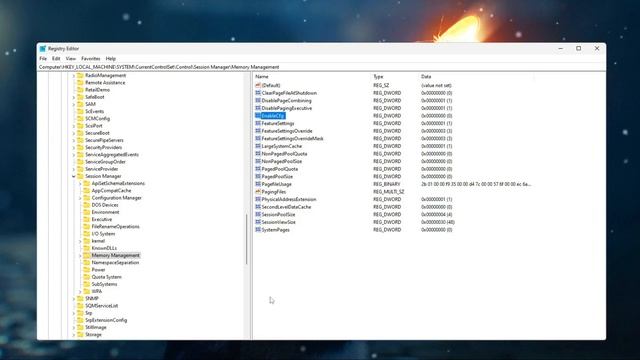Expand the Configuration Manager tree node
This screenshot has height=360, width=640.
(x=80, y=198)
